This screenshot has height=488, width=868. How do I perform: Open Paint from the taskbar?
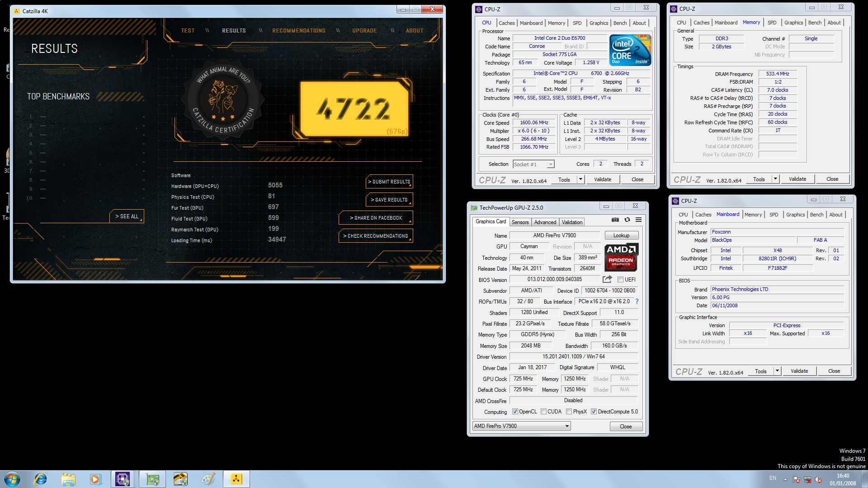(208, 479)
